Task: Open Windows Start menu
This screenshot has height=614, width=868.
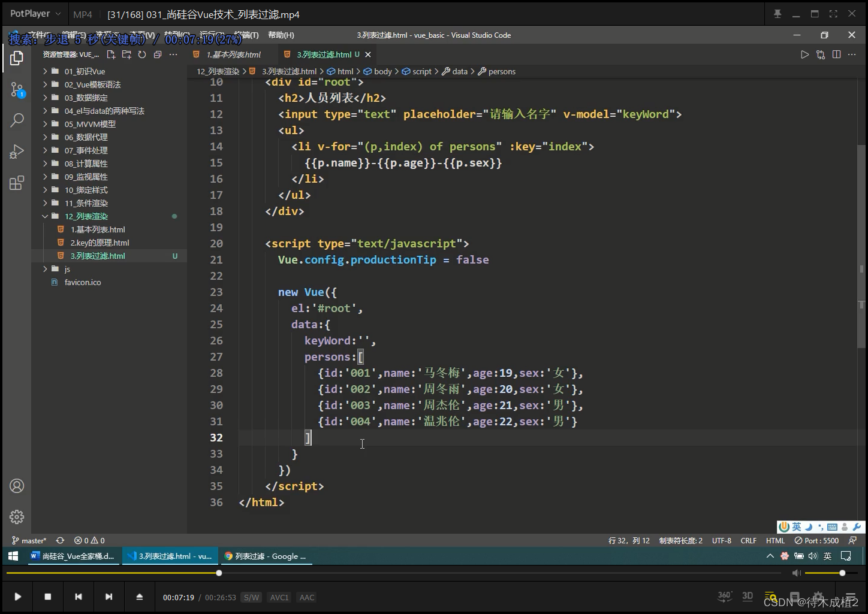Action: coord(13,556)
